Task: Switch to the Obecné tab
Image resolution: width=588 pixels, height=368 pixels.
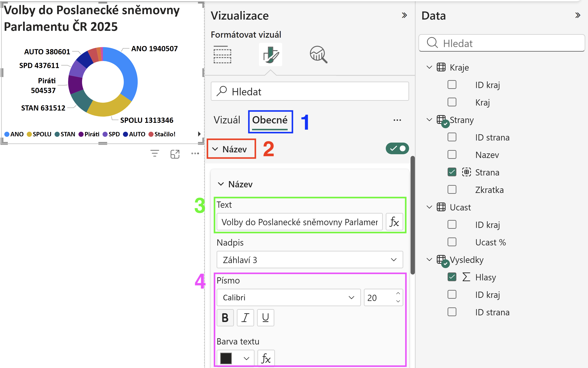Action: pos(270,120)
